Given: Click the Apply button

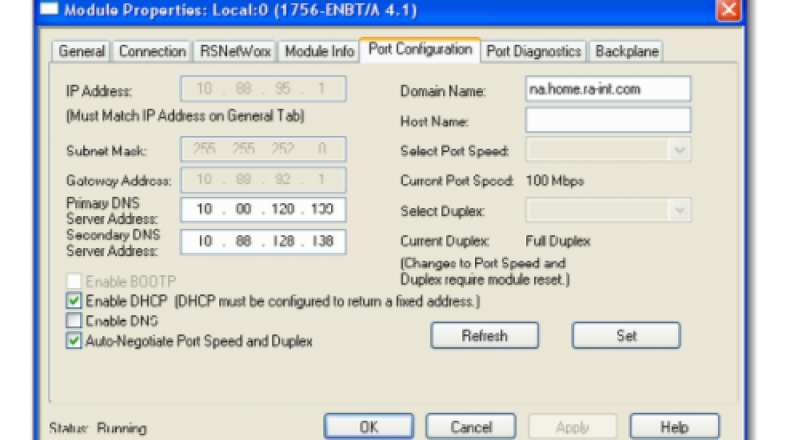Looking at the screenshot, I should pyautogui.click(x=572, y=427).
